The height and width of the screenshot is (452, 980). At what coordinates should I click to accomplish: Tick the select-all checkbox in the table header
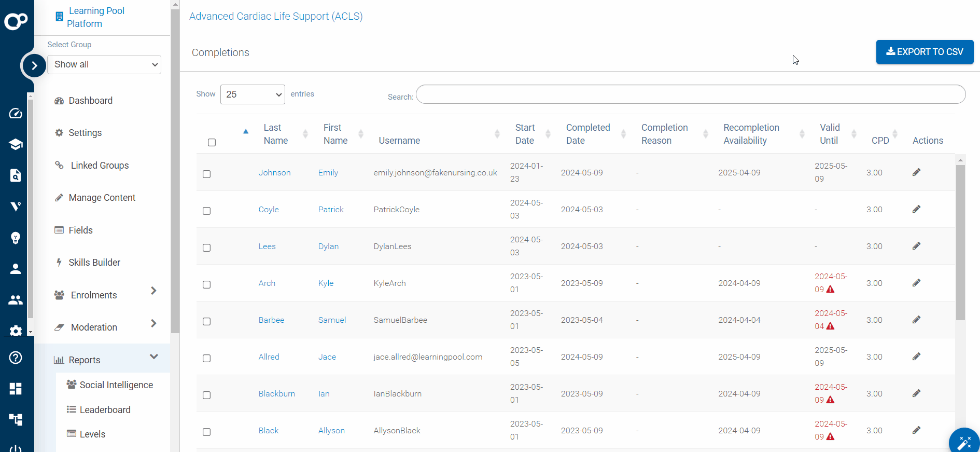tap(212, 142)
